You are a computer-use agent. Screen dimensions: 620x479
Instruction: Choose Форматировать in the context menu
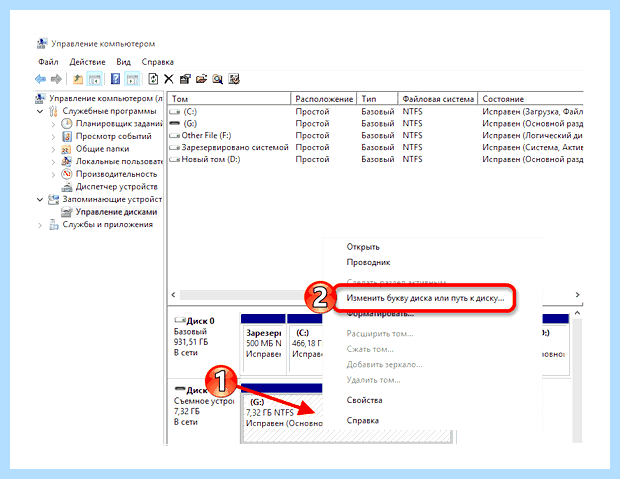point(380,314)
